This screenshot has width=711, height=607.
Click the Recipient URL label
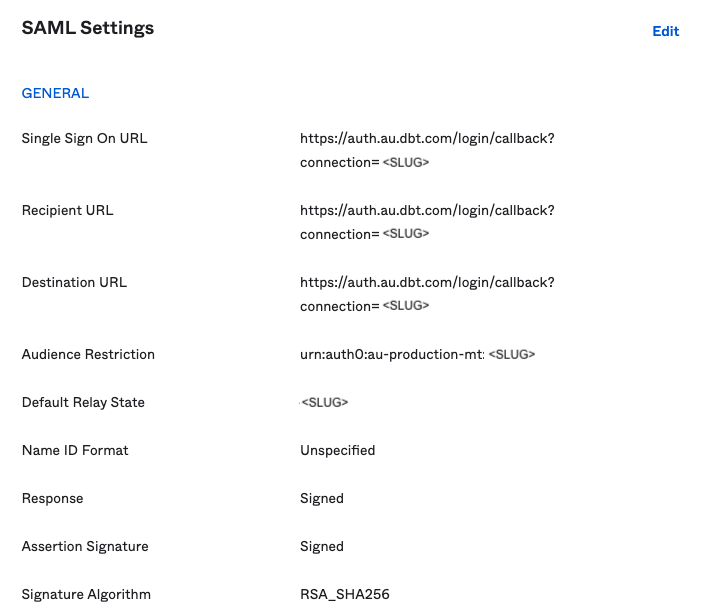click(67, 210)
